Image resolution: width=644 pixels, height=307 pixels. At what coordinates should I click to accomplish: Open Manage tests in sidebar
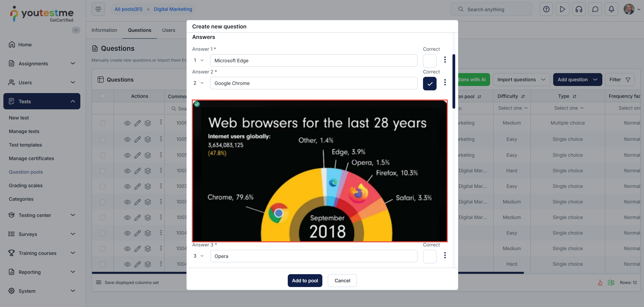point(24,131)
